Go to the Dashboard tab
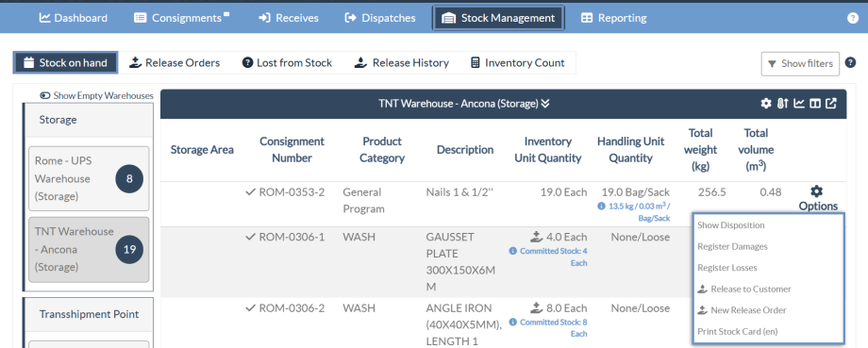 [73, 18]
